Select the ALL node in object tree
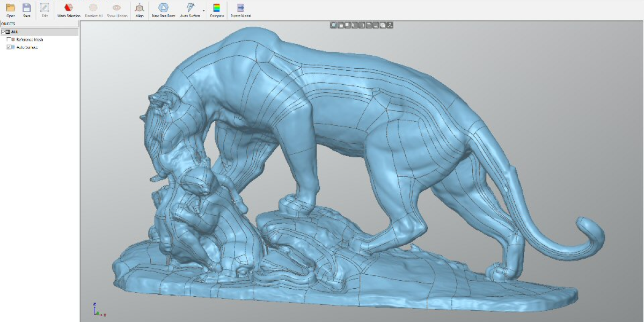The width and height of the screenshot is (644, 322). click(x=14, y=32)
